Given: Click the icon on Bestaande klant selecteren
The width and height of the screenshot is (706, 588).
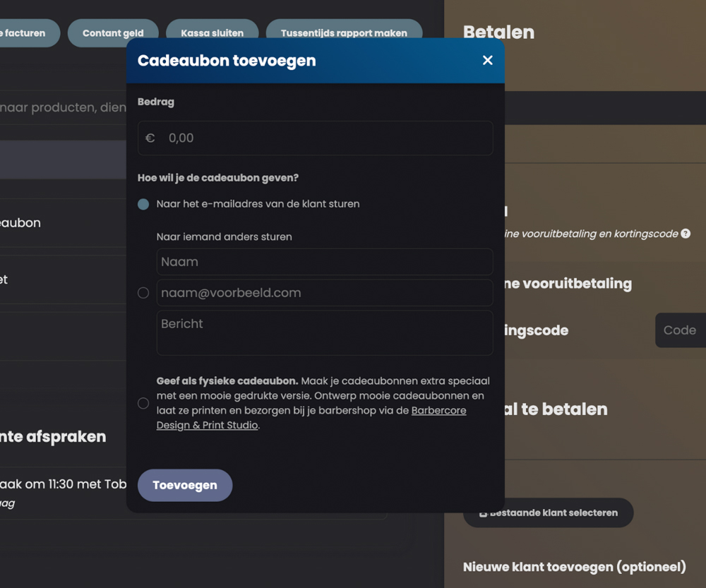Looking at the screenshot, I should 484,513.
